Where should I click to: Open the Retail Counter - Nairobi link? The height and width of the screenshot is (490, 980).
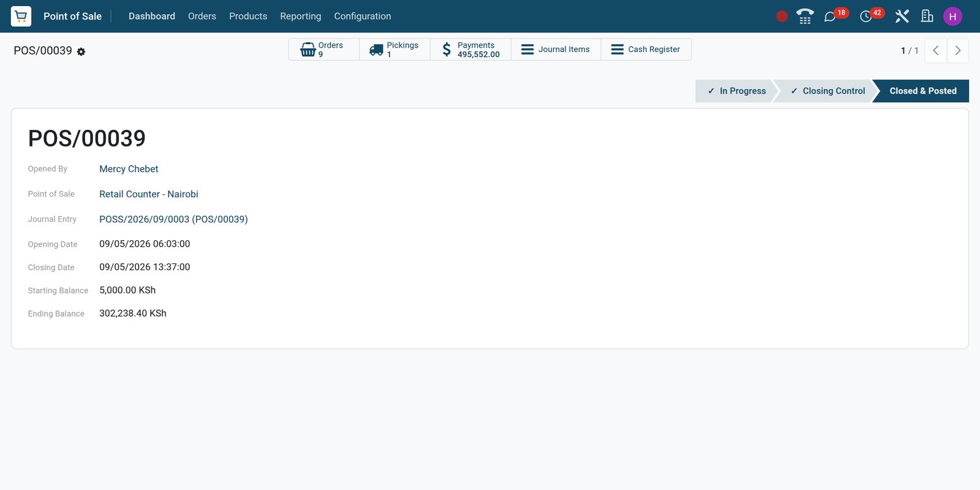pyautogui.click(x=149, y=194)
